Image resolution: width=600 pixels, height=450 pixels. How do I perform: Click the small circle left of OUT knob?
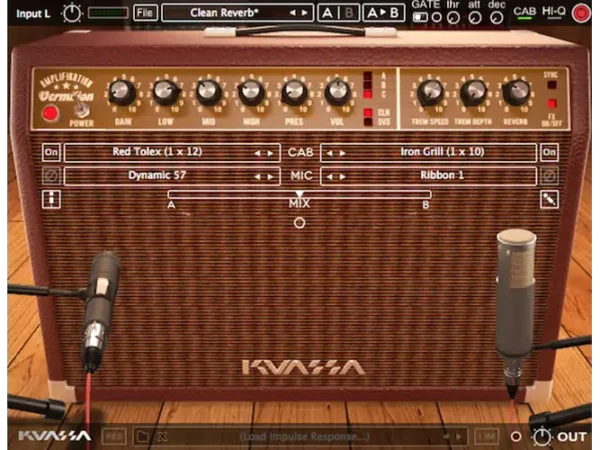(516, 436)
